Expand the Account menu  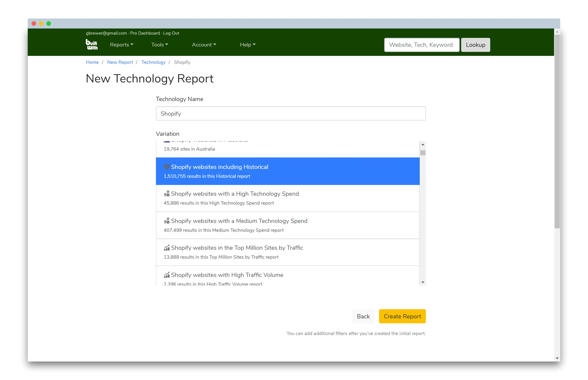204,45
